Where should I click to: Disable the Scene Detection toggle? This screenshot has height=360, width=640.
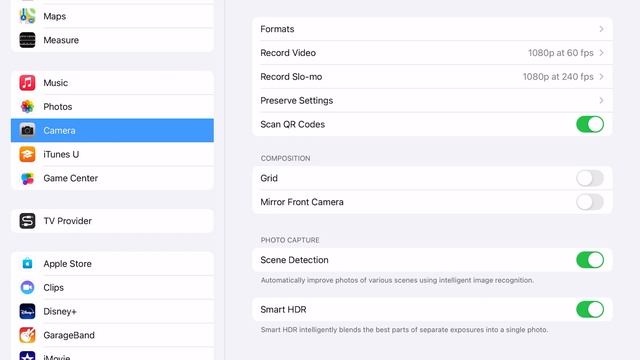(x=590, y=260)
